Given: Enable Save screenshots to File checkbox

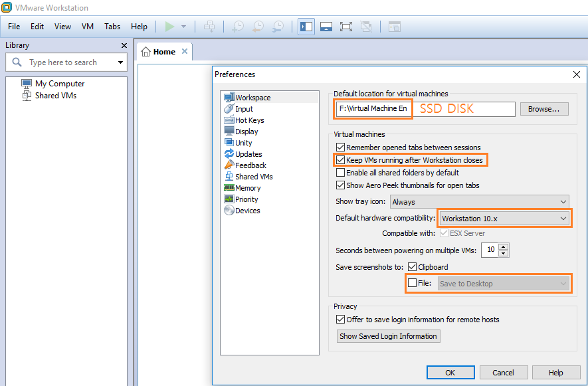Looking at the screenshot, I should click(412, 283).
